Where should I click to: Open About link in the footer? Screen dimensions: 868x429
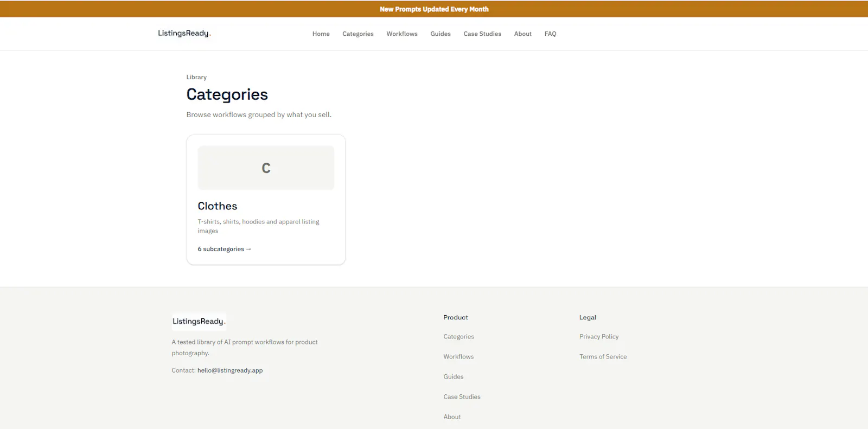[452, 417]
